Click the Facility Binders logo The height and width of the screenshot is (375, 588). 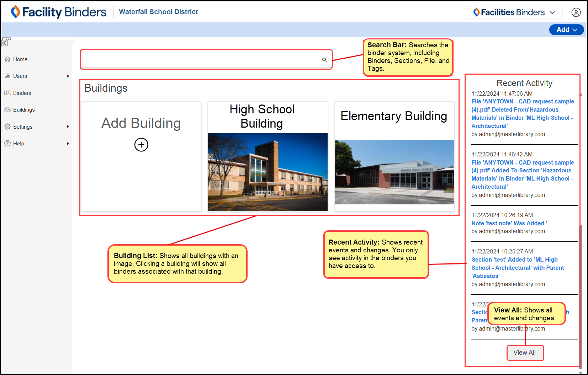tap(59, 12)
